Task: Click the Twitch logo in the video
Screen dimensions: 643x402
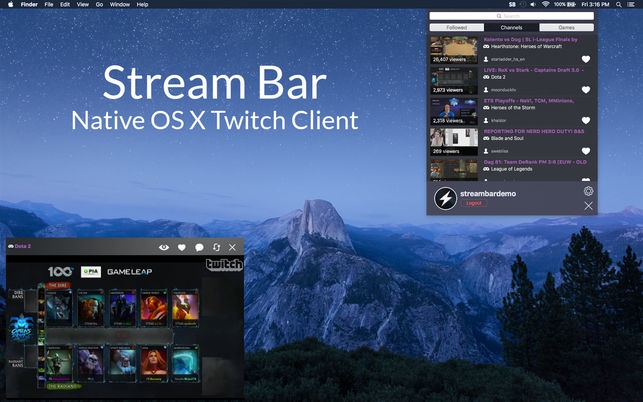Action: point(224,265)
